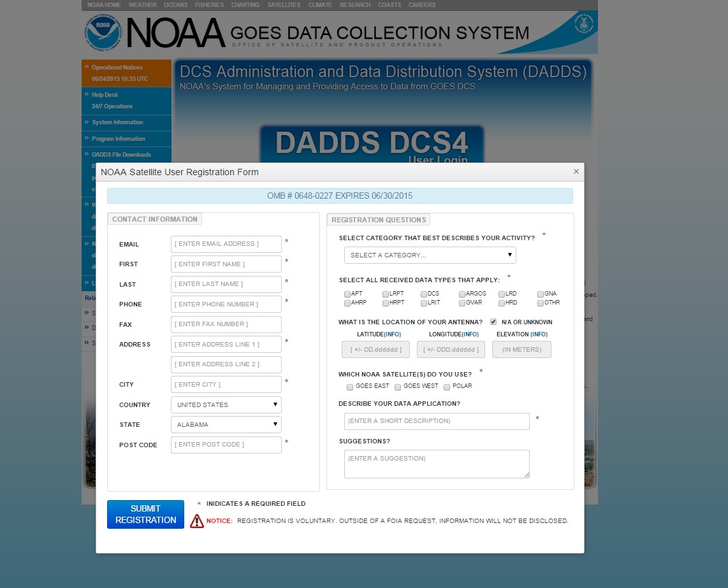
Task: Click the resize grip on suggestions textarea
Action: (527, 475)
